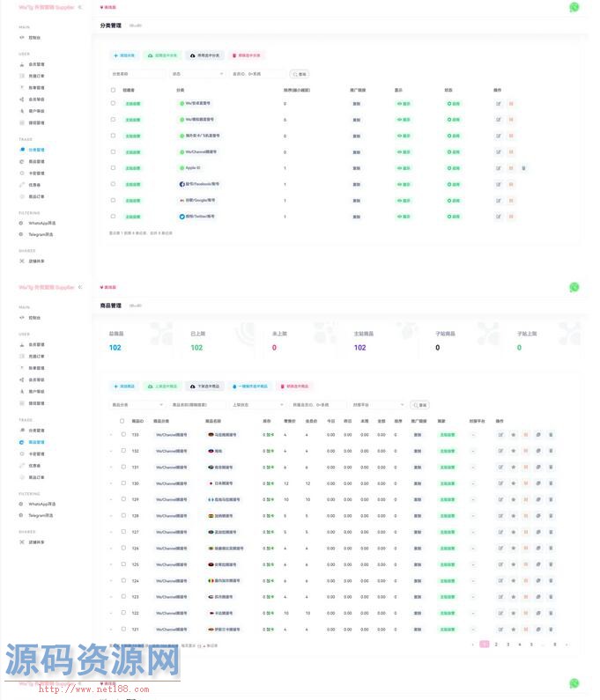The width and height of the screenshot is (600, 700).
Task: Click the trash icon in Apple ID row
Action: (x=523, y=168)
